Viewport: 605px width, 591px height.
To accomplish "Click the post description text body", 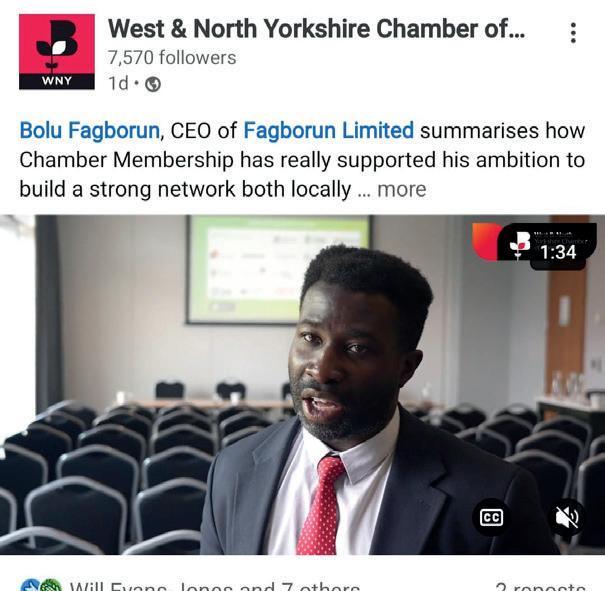I will click(302, 160).
